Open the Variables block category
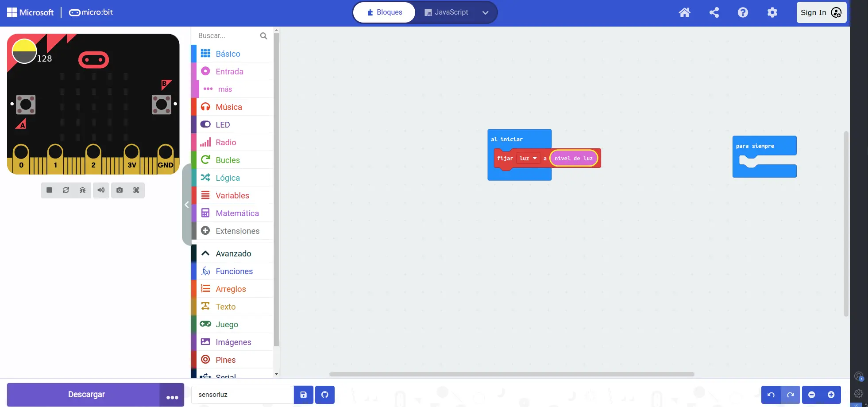This screenshot has height=407, width=868. (232, 195)
